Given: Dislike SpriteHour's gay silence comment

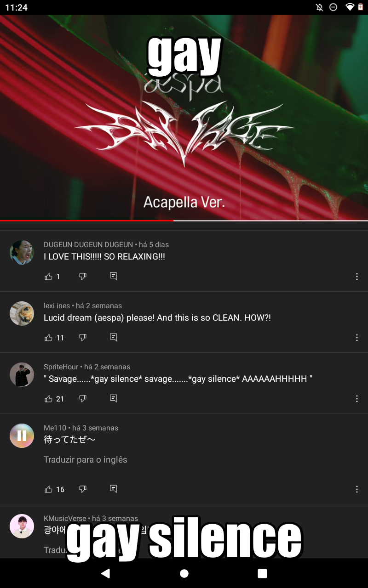Looking at the screenshot, I should (83, 399).
